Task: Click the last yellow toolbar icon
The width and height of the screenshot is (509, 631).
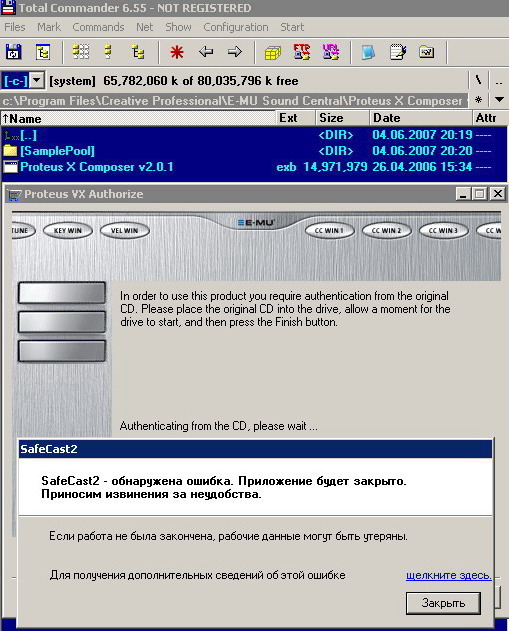Action: tap(427, 52)
